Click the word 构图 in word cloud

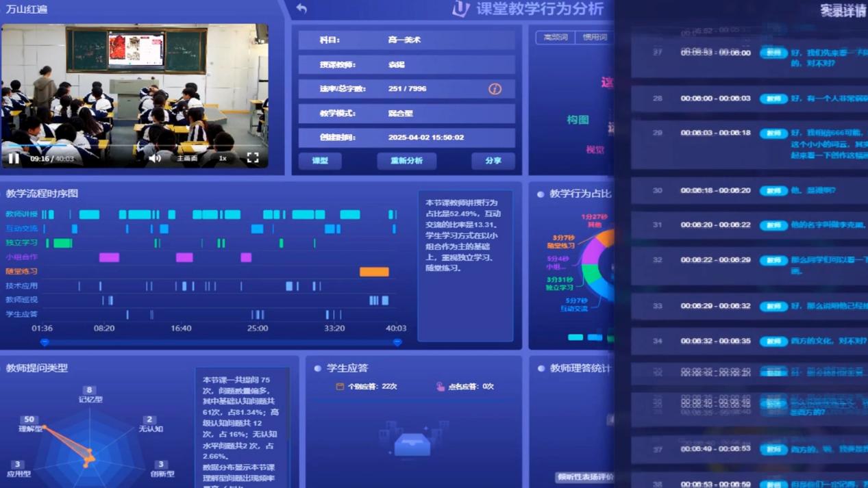click(x=578, y=120)
